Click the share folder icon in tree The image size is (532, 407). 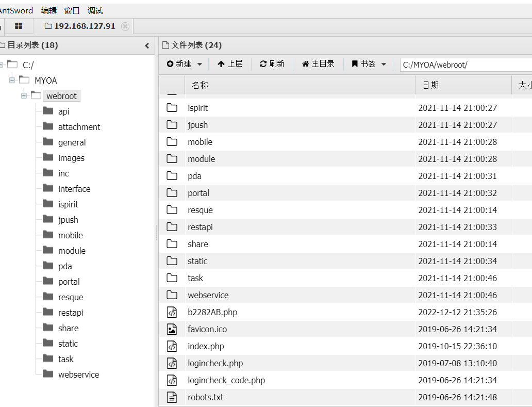click(48, 328)
